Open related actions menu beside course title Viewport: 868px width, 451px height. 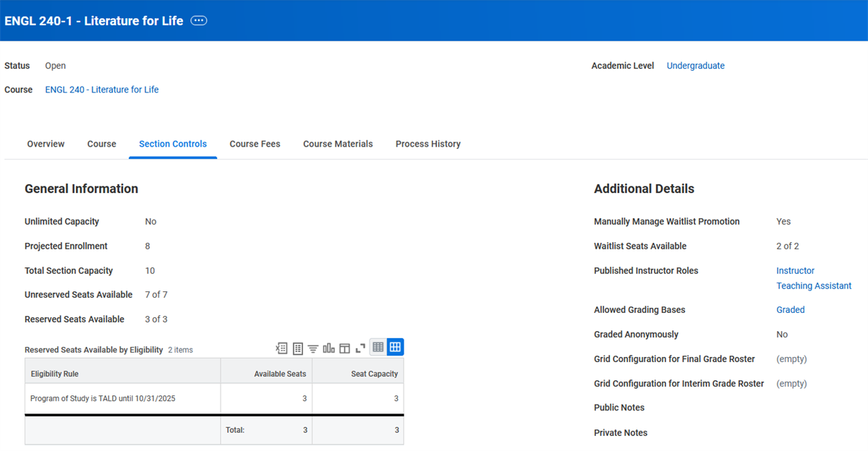(199, 21)
